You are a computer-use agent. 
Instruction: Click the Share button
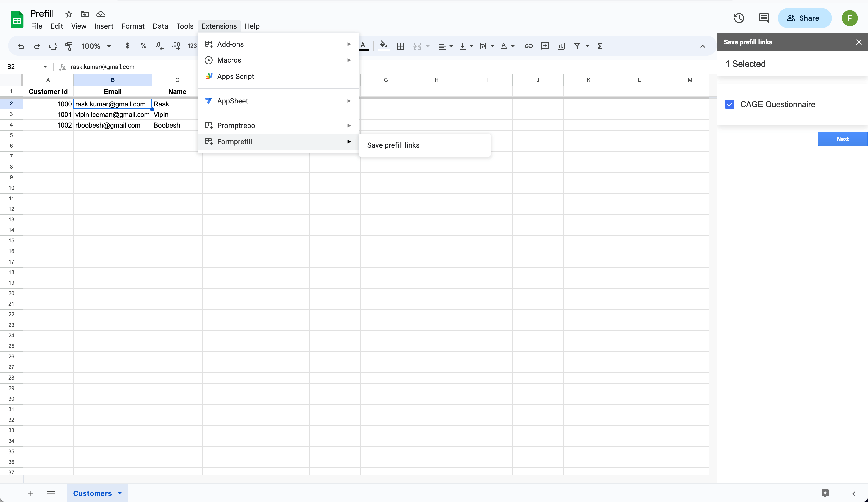point(805,18)
